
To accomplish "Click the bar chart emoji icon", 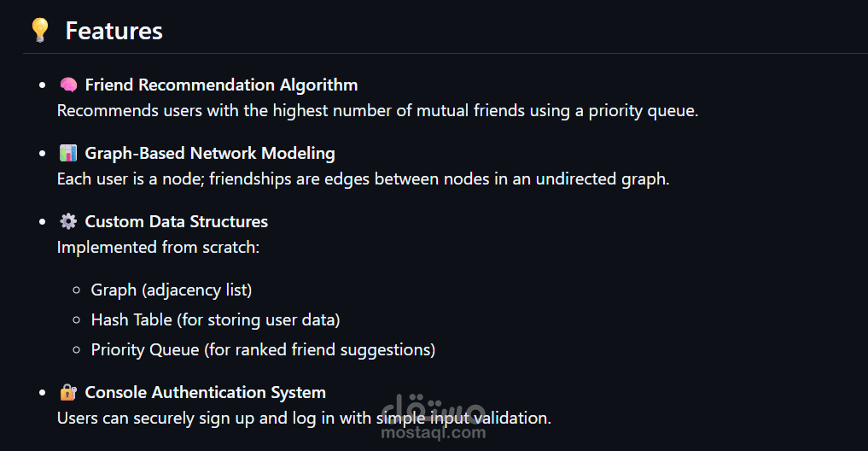I will (x=68, y=154).
